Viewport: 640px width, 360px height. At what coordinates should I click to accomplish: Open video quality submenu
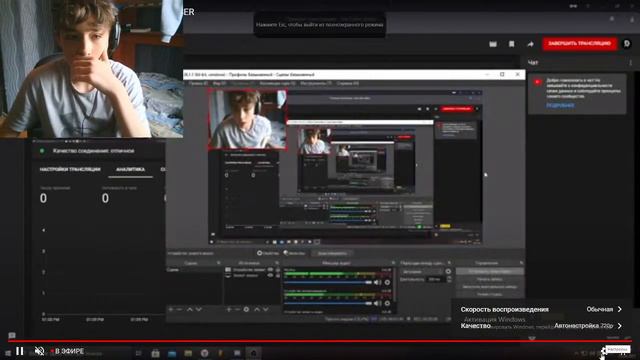click(541, 326)
